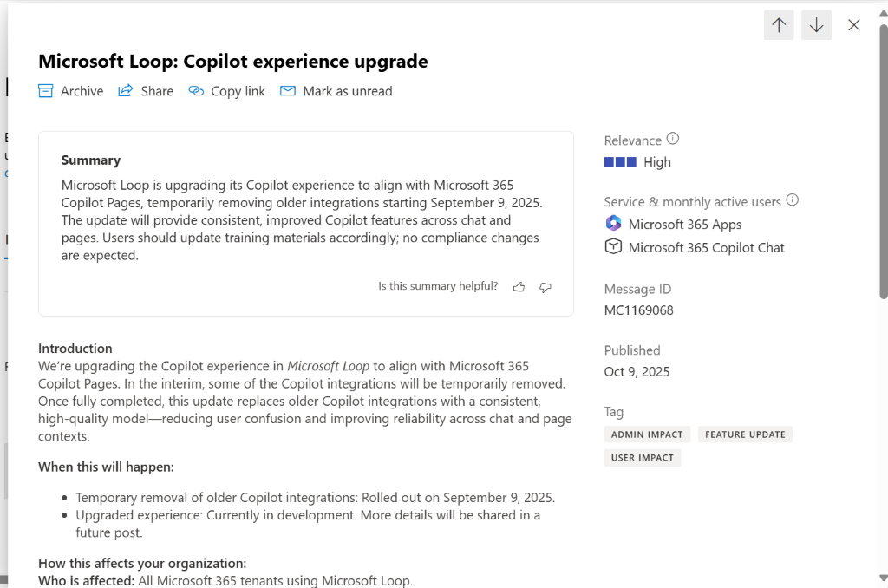Click the Mark as unread envelope icon
This screenshot has width=888, height=588.
click(288, 91)
